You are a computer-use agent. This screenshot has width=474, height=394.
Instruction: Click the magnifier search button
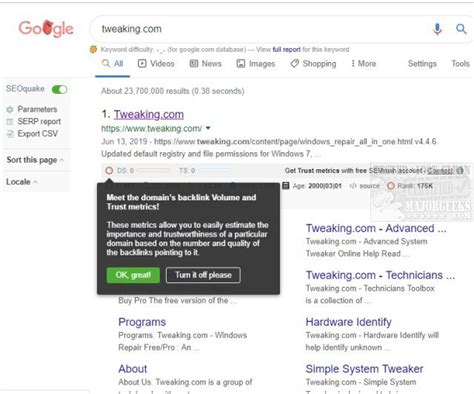point(461,29)
